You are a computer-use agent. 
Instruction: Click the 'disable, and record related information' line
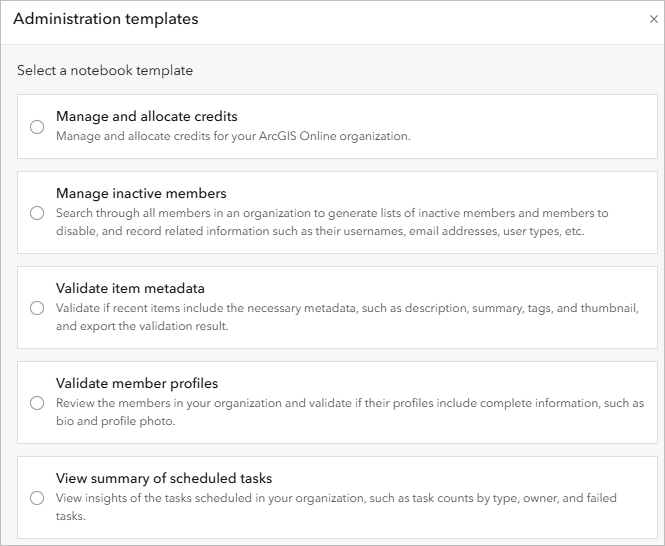[320, 231]
